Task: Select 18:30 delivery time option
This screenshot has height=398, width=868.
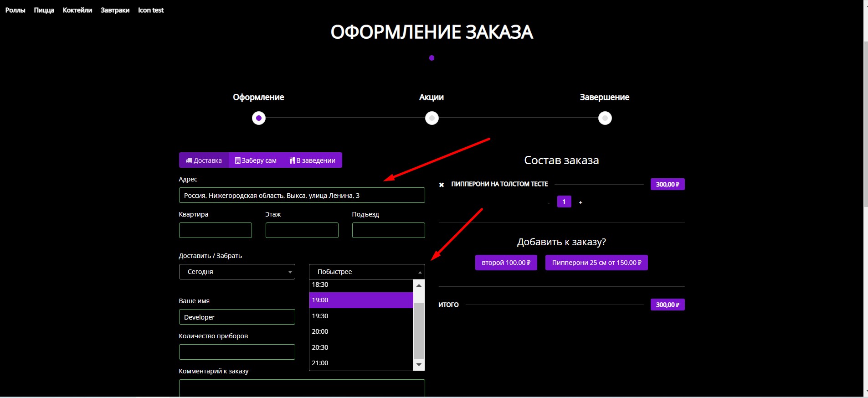Action: (x=361, y=285)
